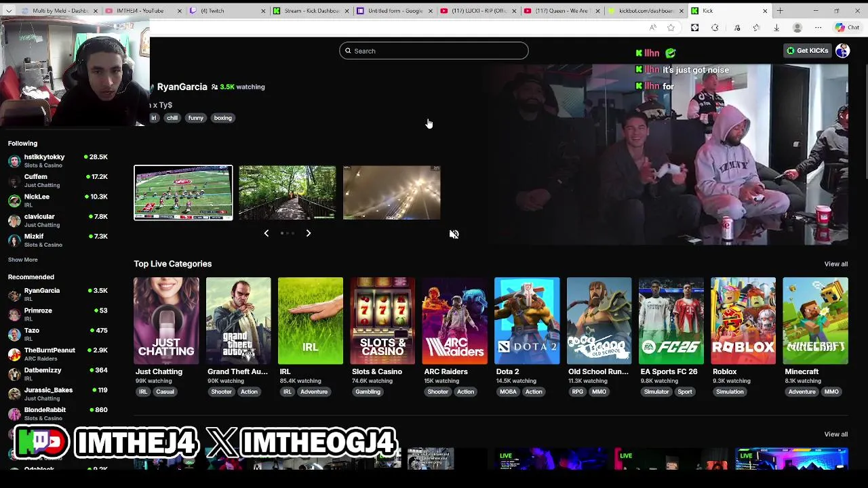Open hstikkytokky's channel avatar in Following
868x488 pixels.
click(14, 161)
